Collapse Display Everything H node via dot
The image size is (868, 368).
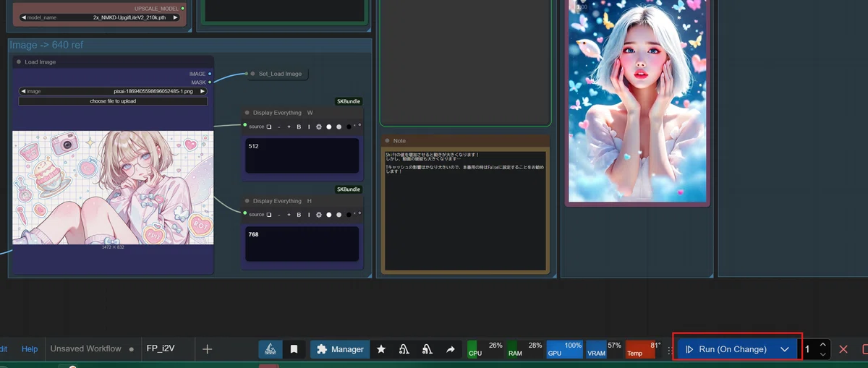coord(247,201)
